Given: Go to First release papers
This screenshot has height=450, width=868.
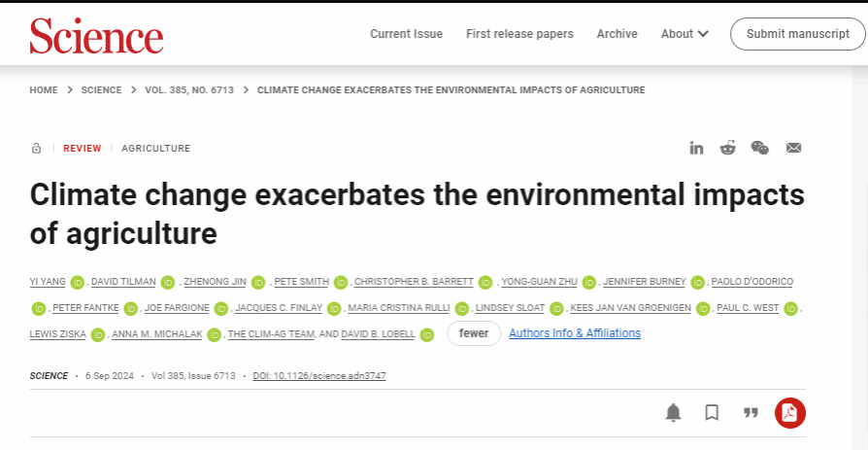Looking at the screenshot, I should tap(519, 34).
